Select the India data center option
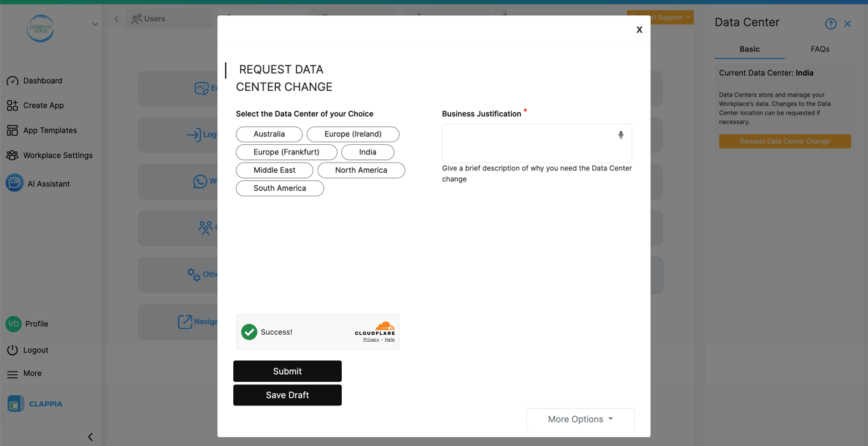 (x=368, y=152)
